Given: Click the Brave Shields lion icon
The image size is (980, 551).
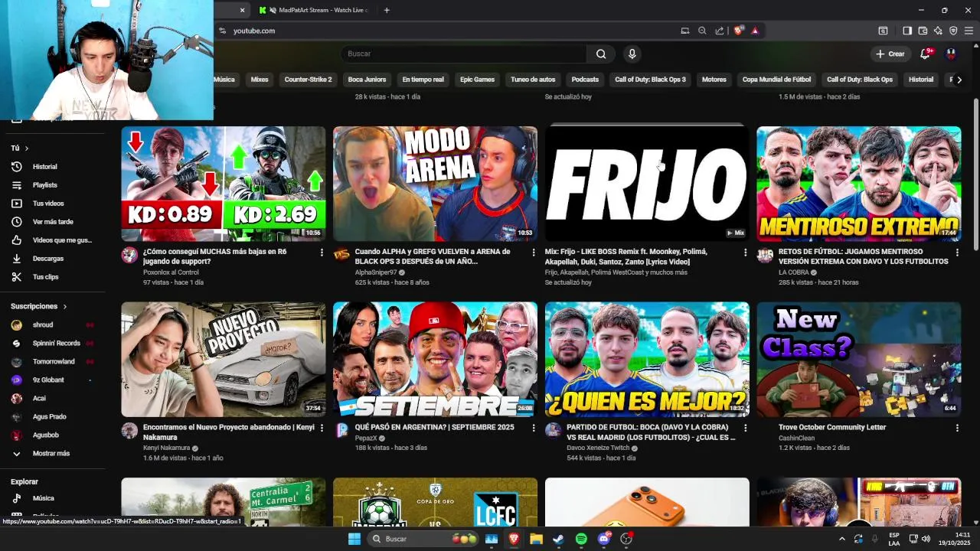Looking at the screenshot, I should [738, 31].
